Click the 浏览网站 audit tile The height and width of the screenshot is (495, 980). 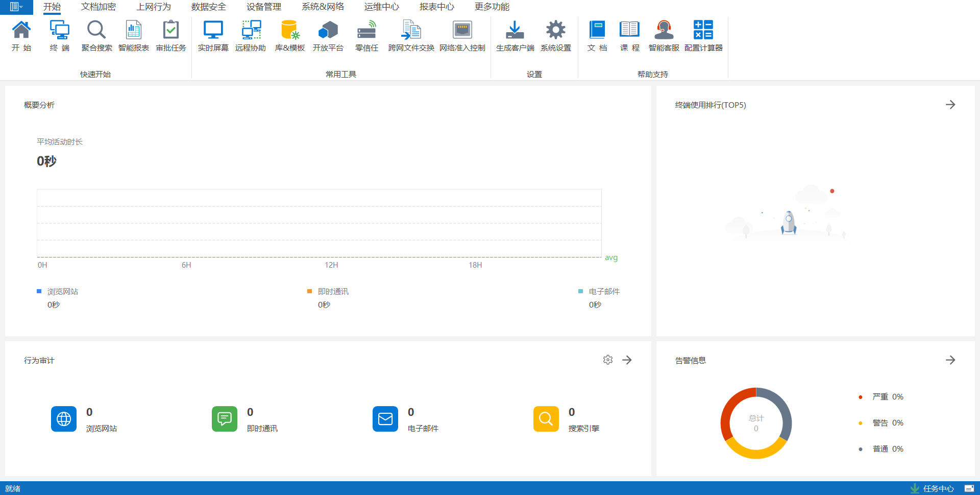(64, 419)
